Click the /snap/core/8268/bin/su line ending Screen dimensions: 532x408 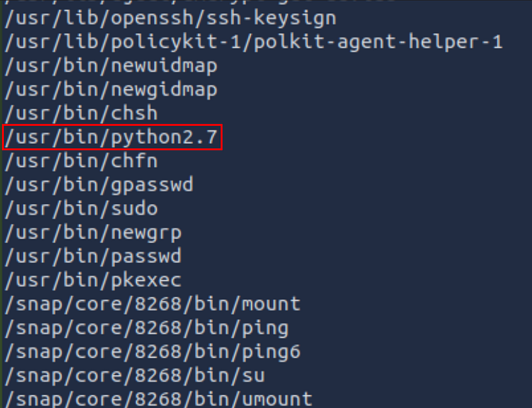253,375
